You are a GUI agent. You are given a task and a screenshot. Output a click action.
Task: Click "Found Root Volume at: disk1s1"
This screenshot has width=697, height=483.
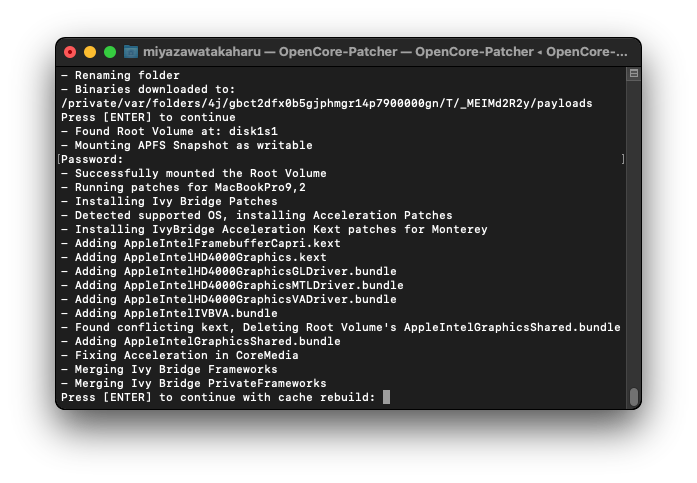(x=169, y=131)
